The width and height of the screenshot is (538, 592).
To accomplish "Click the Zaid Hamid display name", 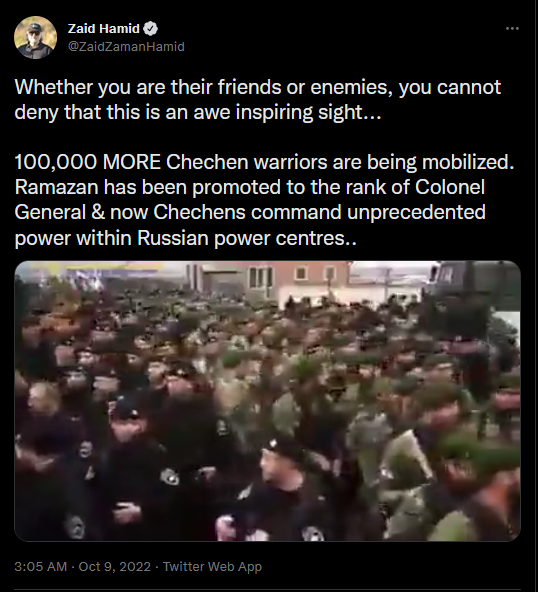I will coord(103,29).
